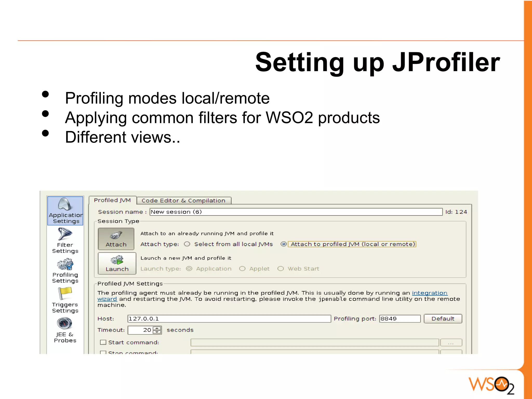Click 'Profiled JVM Settings' group label
Screen dimensions: 532x399
click(130, 284)
